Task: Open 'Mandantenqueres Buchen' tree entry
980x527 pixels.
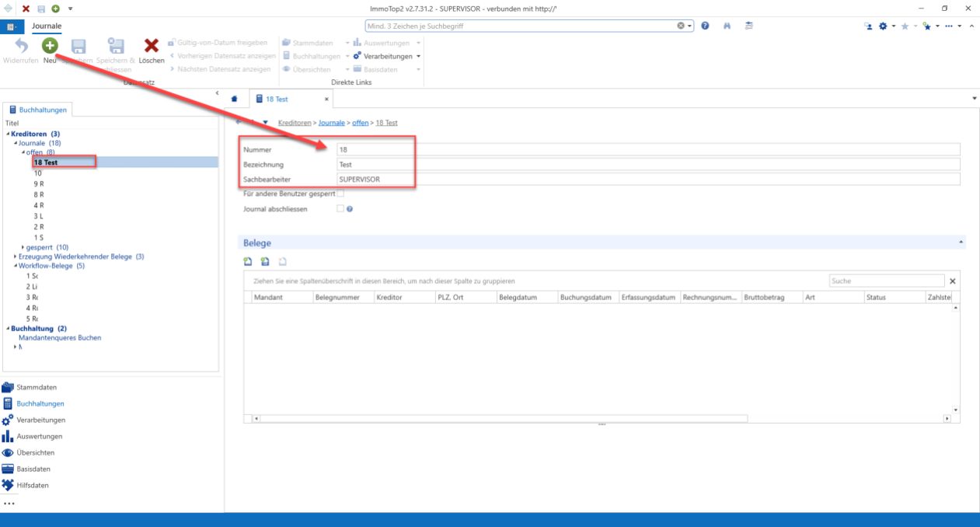Action: coord(60,337)
